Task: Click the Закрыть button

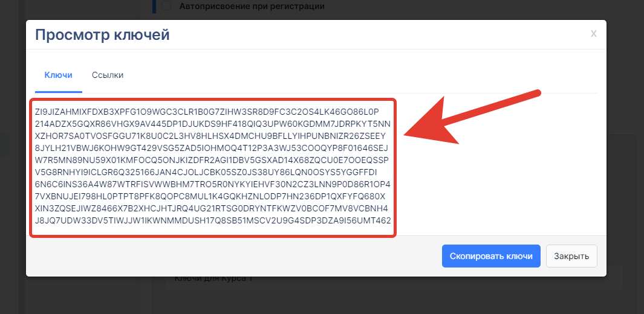Action: click(571, 256)
